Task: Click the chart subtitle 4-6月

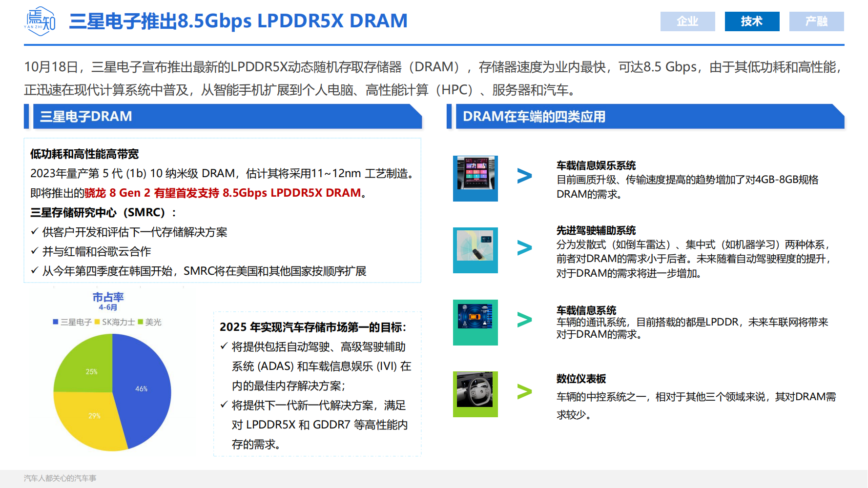Action: (x=108, y=307)
